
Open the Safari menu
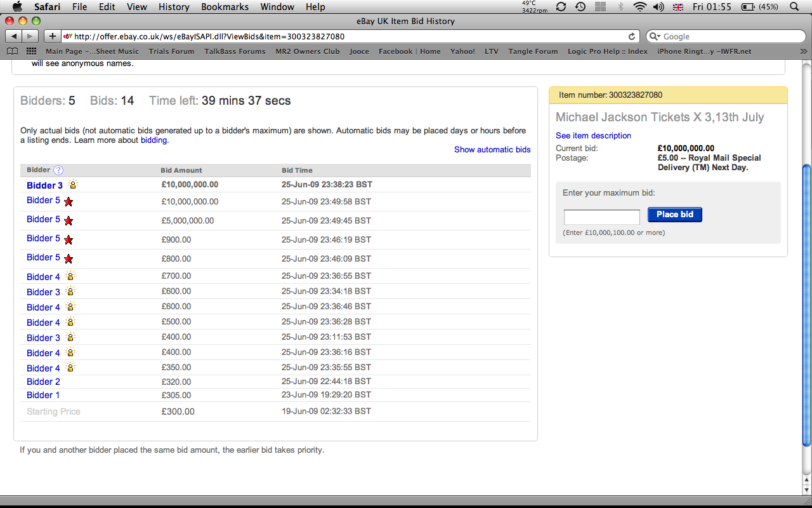[47, 7]
